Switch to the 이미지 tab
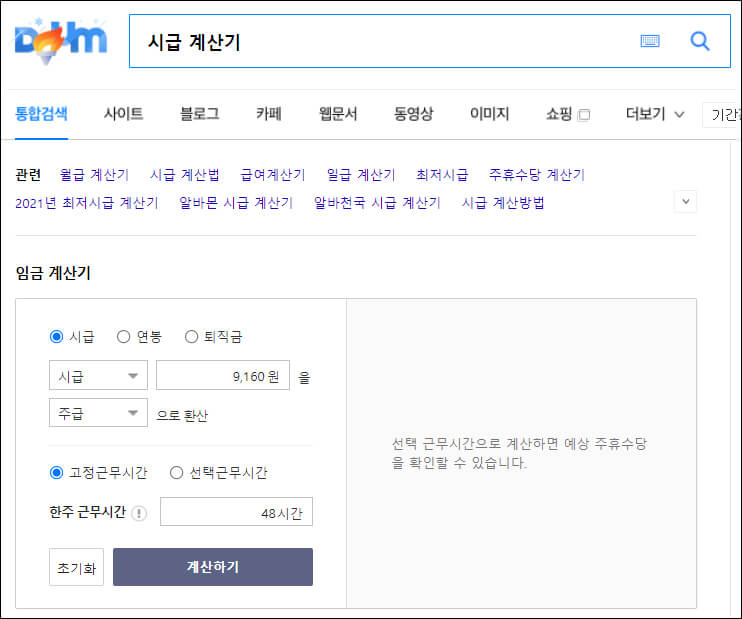Screen dimensions: 742x619 [x=489, y=114]
